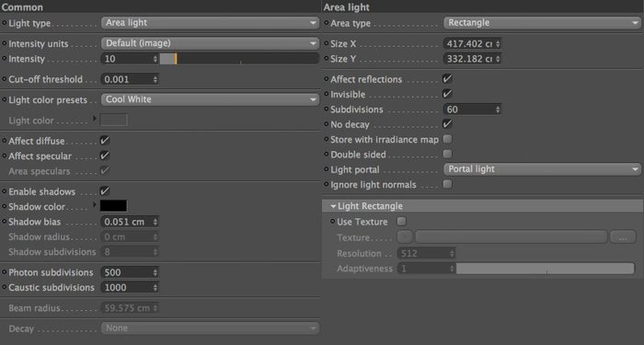
Task: Click the Caustic subdivisions stepper arrows
Action: click(155, 287)
